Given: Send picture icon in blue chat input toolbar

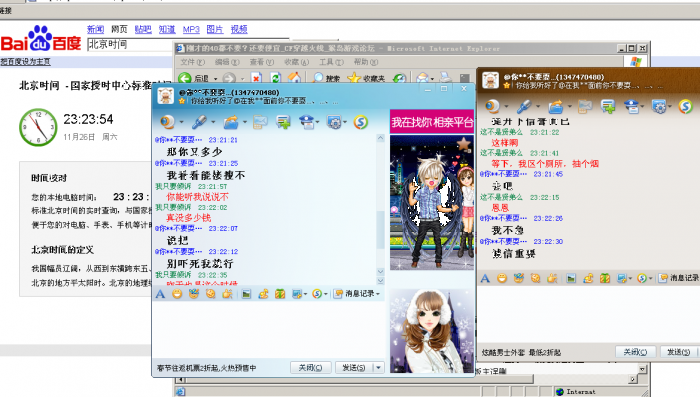Looking at the screenshot, I should (x=246, y=294).
